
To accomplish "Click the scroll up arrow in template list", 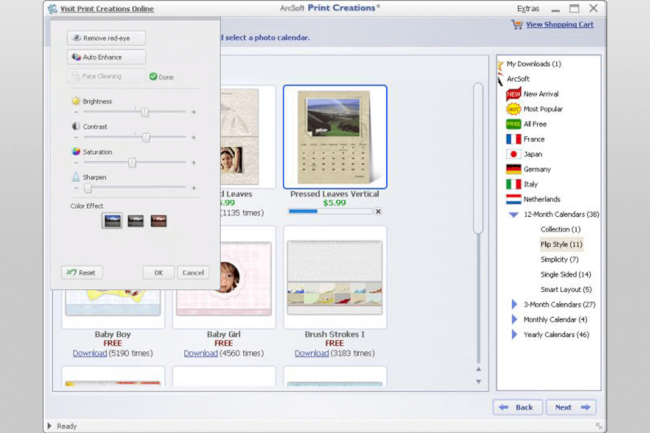I will pyautogui.click(x=478, y=369).
